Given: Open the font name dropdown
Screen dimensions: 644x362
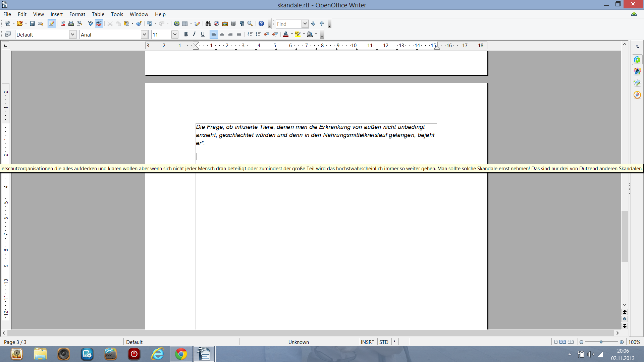Looking at the screenshot, I should click(144, 35).
